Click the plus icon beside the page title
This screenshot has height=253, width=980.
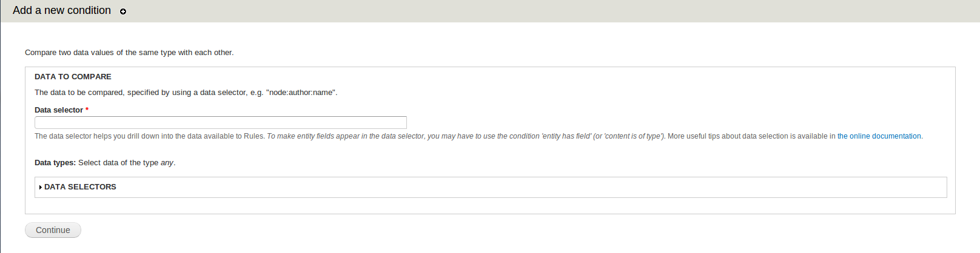click(123, 11)
